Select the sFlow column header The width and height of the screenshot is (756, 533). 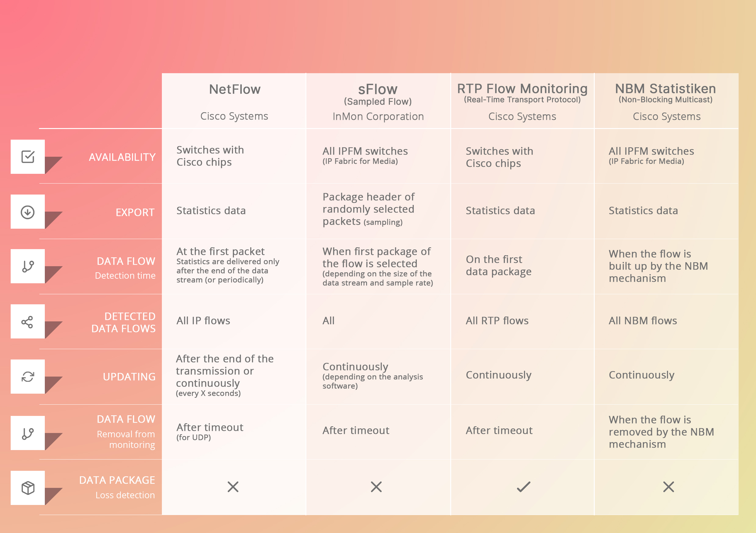point(378,90)
